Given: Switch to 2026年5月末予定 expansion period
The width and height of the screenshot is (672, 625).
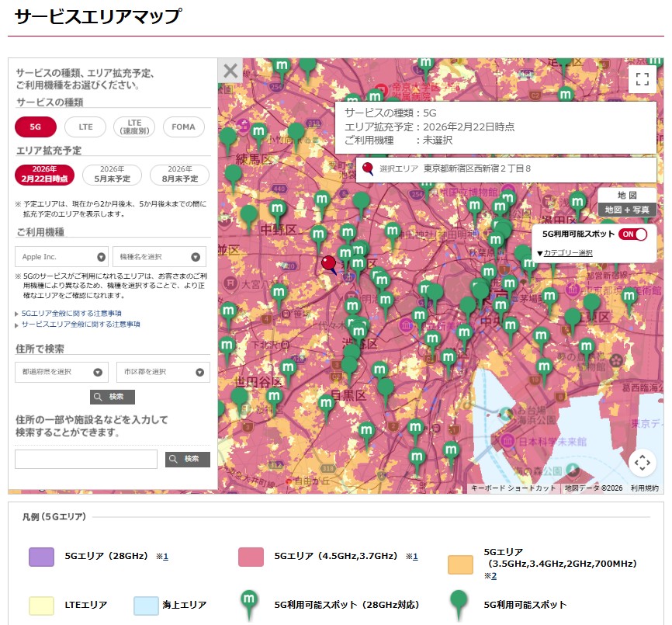Looking at the screenshot, I should coord(112,174).
